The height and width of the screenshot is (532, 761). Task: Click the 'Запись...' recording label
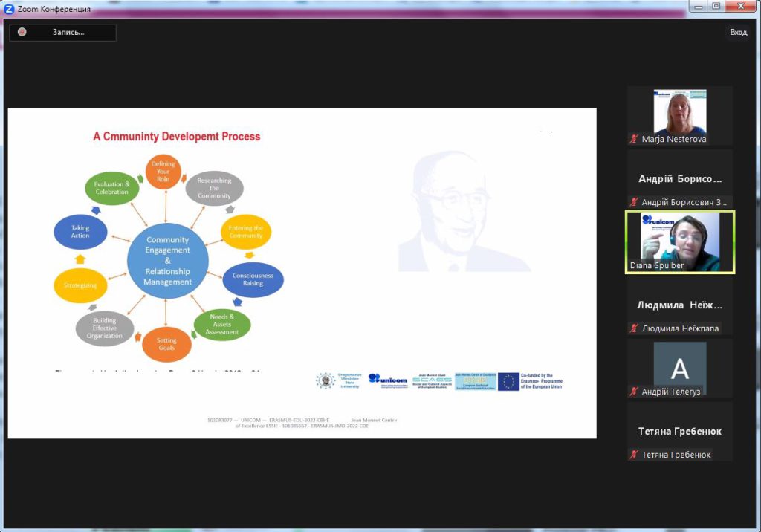[68, 32]
